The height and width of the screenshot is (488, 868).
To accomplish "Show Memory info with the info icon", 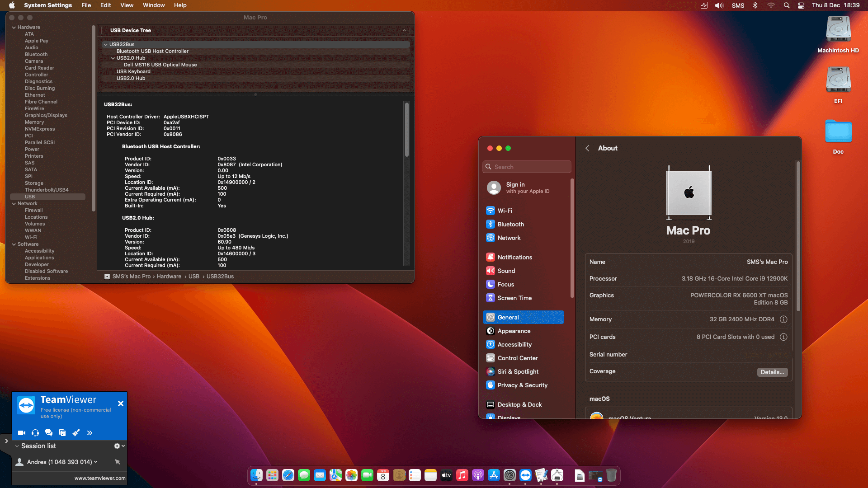I will (x=783, y=319).
